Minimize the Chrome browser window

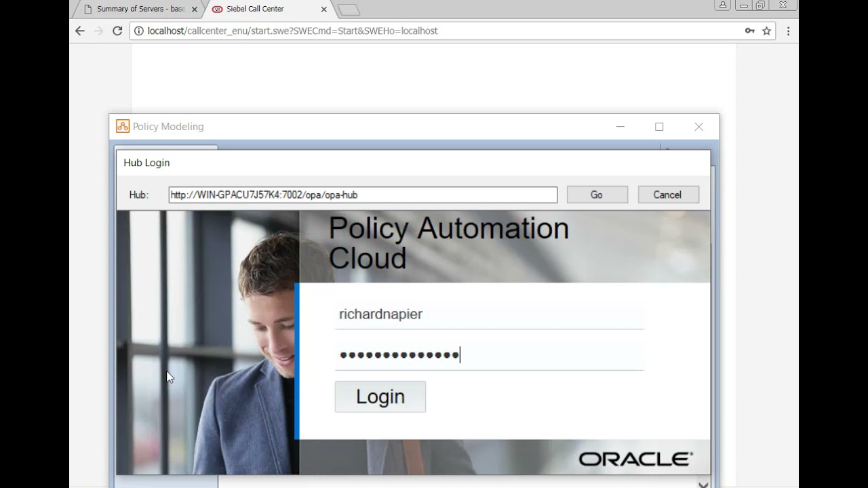744,5
